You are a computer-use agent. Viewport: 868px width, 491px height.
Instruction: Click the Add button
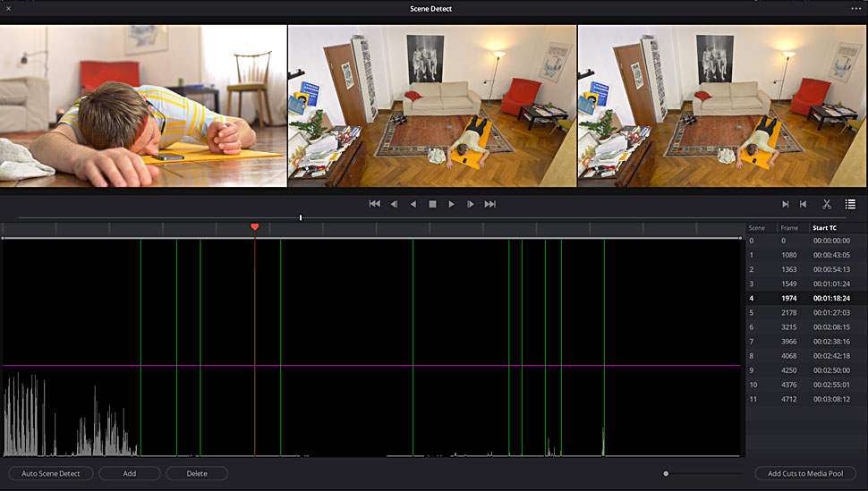[x=130, y=473]
